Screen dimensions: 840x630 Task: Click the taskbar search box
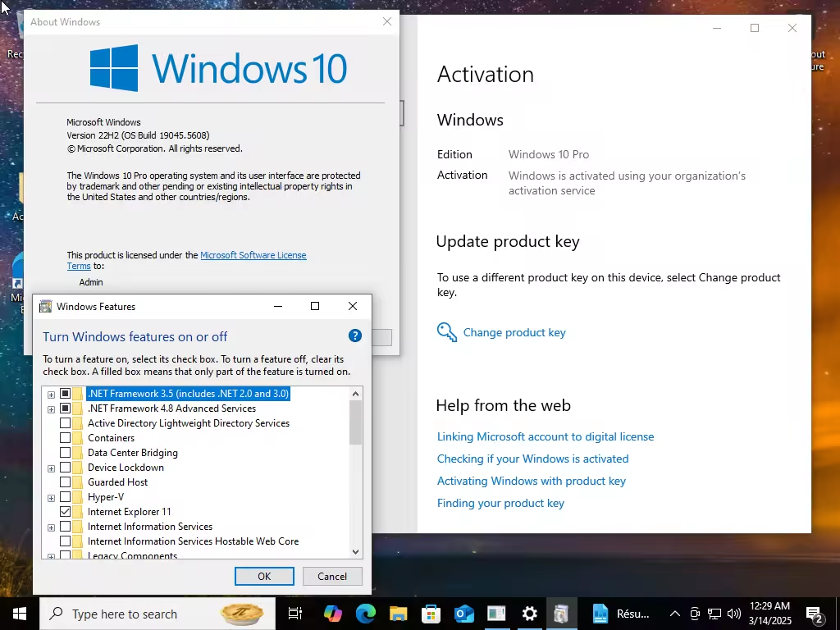tap(157, 614)
